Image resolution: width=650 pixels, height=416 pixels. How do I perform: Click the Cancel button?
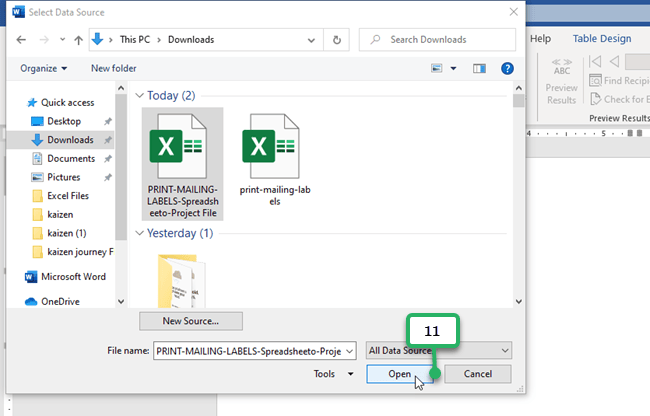[478, 374]
